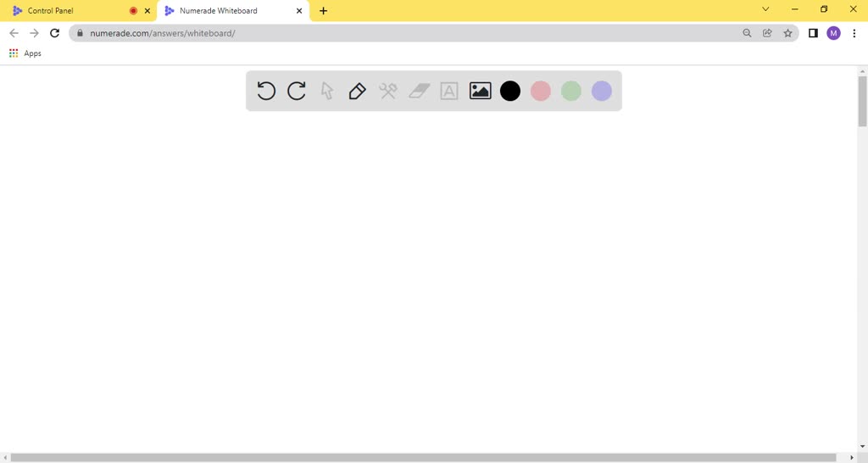Open Apps shortcut in bookmarks bar
This screenshot has width=868, height=463.
click(x=25, y=53)
